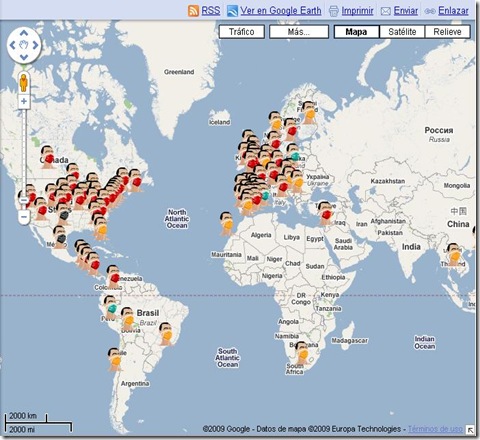Image resolution: width=480 pixels, height=440 pixels.
Task: Click the Kazakhstan label
Action: pos(388,181)
